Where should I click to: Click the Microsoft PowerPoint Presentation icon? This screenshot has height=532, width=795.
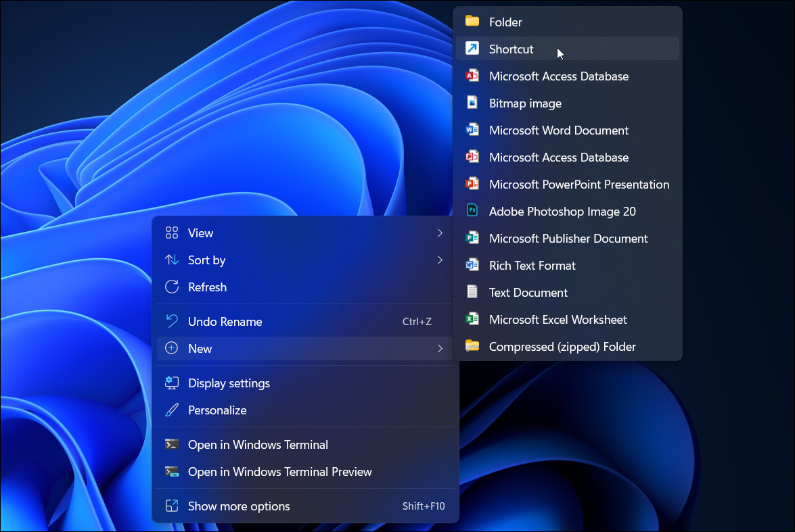[x=472, y=184]
